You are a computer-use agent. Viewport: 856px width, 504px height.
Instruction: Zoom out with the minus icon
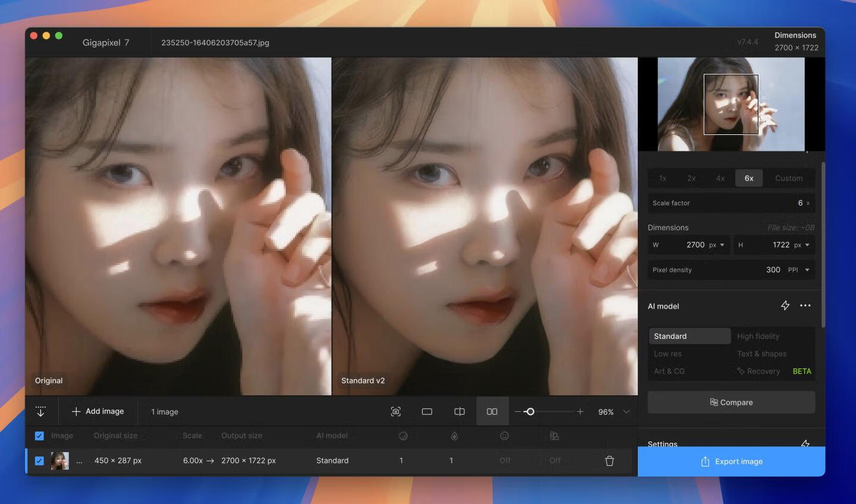[x=518, y=411]
